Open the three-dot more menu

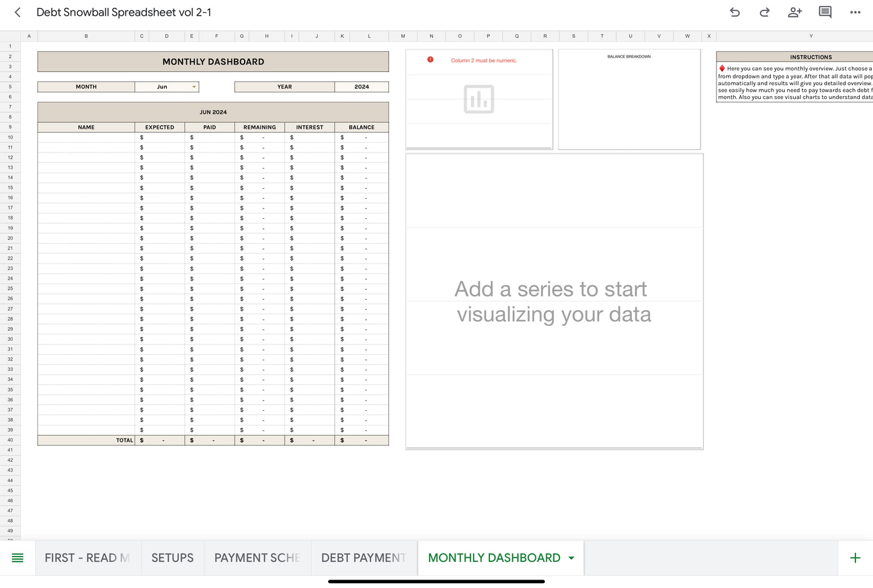[x=855, y=12]
